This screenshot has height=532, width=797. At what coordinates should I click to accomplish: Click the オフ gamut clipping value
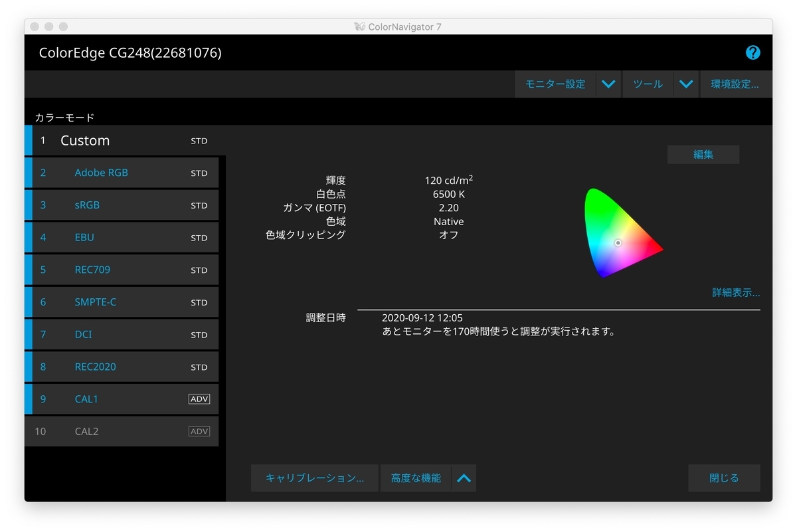pyautogui.click(x=449, y=234)
